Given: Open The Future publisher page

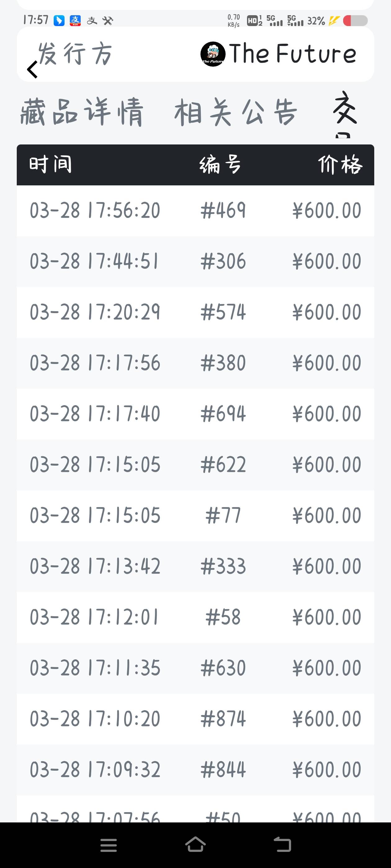Looking at the screenshot, I should [x=292, y=54].
